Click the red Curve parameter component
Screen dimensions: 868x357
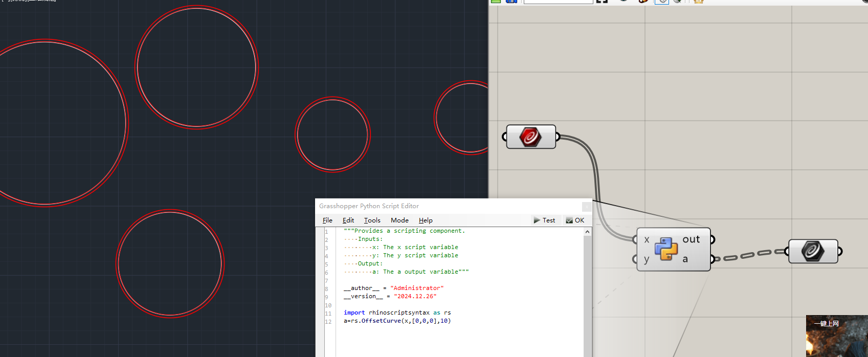point(530,137)
